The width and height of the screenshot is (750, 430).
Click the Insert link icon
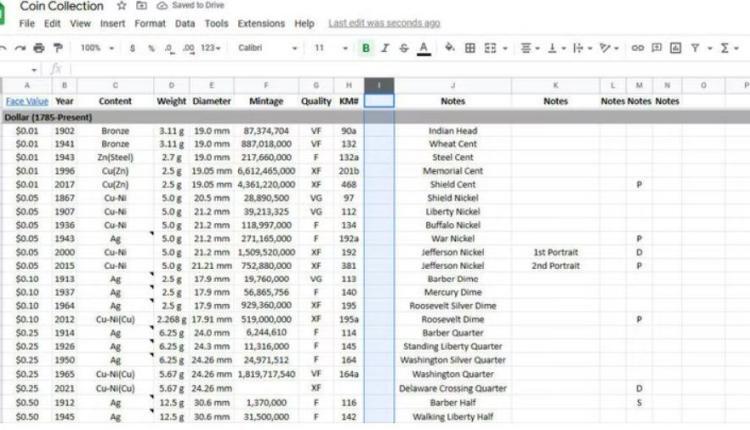[638, 48]
